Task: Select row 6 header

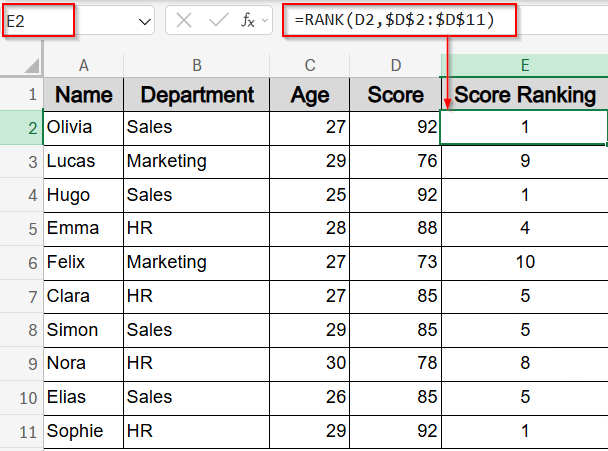Action: pos(22,263)
